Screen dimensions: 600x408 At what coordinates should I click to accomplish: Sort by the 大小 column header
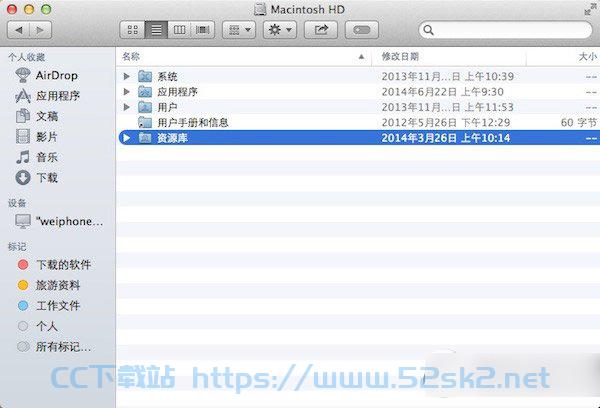563,57
